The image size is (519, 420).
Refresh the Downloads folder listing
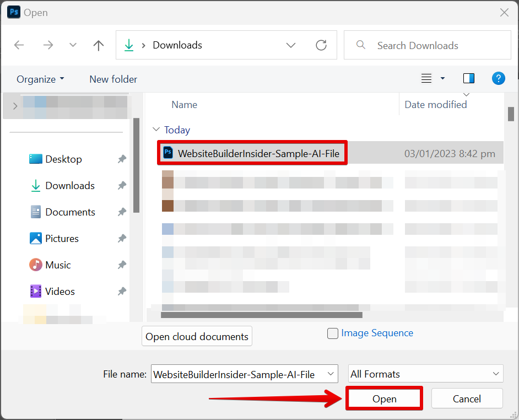pos(321,45)
